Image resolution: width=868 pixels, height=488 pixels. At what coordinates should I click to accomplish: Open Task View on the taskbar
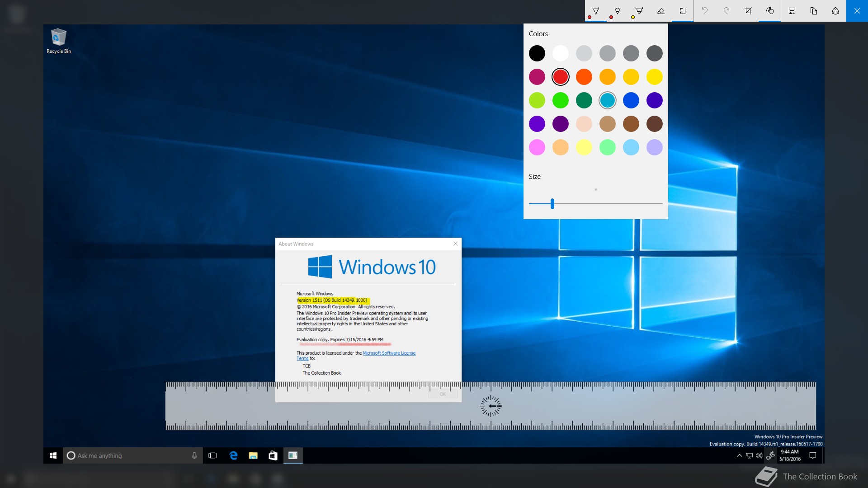pos(212,455)
